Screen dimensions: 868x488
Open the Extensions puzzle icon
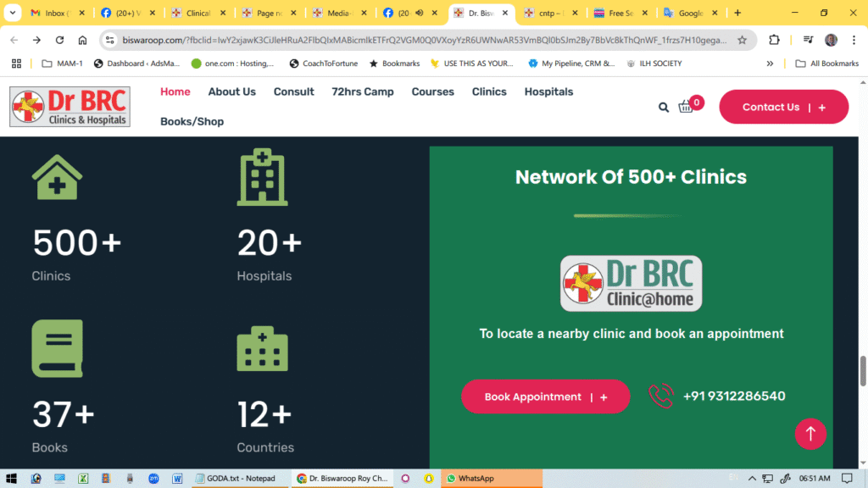[774, 40]
